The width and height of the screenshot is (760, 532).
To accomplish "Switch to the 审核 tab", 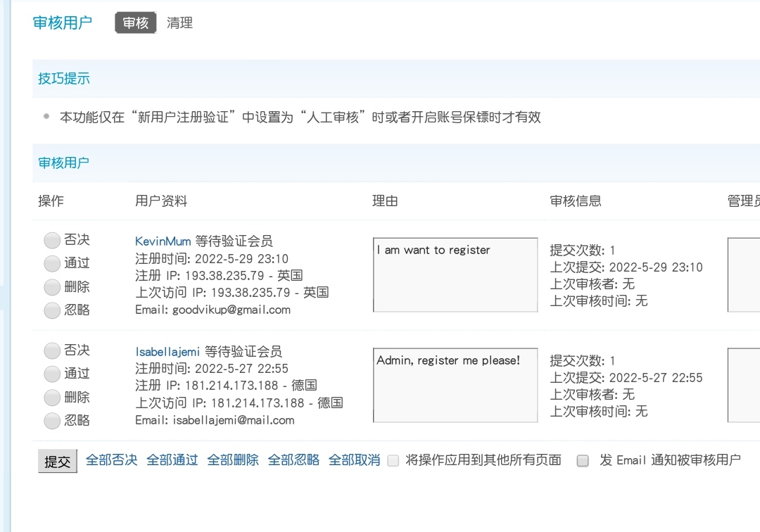I will coord(136,23).
